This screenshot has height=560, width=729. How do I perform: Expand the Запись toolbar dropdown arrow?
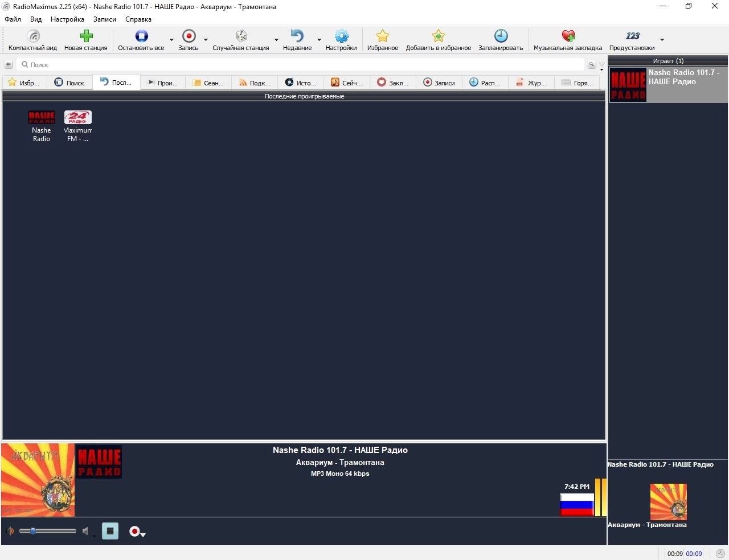coord(206,40)
